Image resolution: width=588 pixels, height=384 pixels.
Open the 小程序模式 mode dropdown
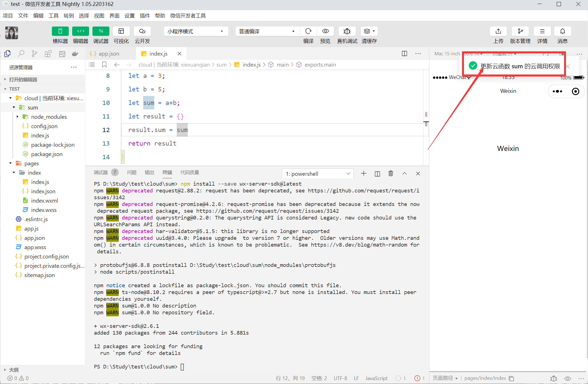coord(196,31)
